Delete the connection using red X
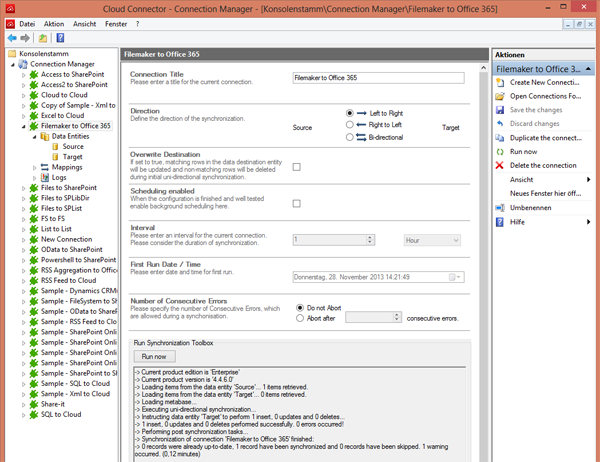Screen dimensions: 600x462 (x=500, y=165)
